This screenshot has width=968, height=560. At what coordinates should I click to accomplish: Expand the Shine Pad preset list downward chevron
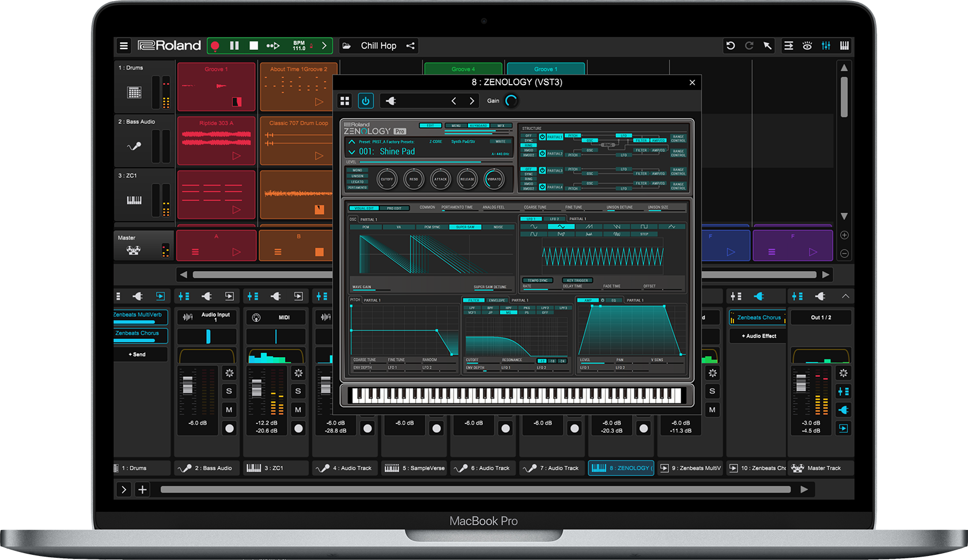pos(352,152)
